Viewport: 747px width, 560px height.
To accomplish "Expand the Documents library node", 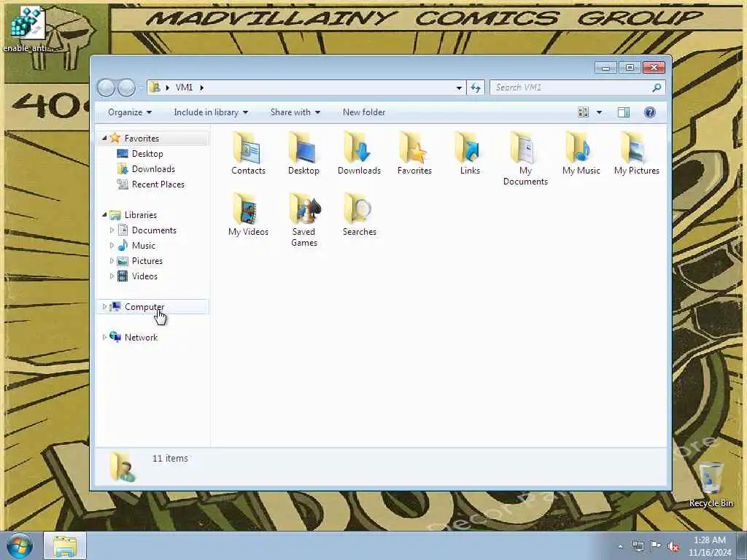I will [x=112, y=230].
